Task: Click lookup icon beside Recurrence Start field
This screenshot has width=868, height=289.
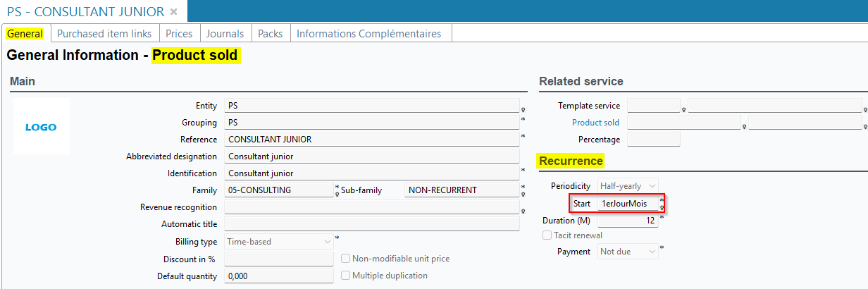Action: (x=662, y=208)
